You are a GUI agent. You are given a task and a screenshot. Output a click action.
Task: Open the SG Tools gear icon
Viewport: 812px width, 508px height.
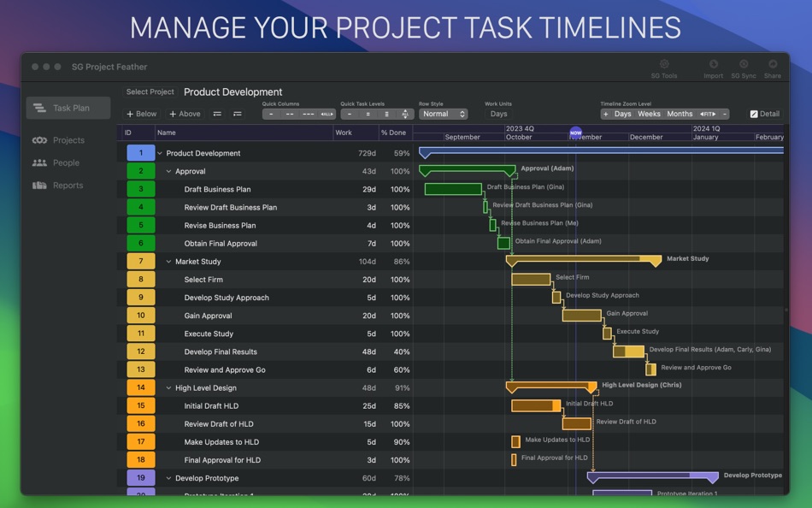pyautogui.click(x=664, y=64)
